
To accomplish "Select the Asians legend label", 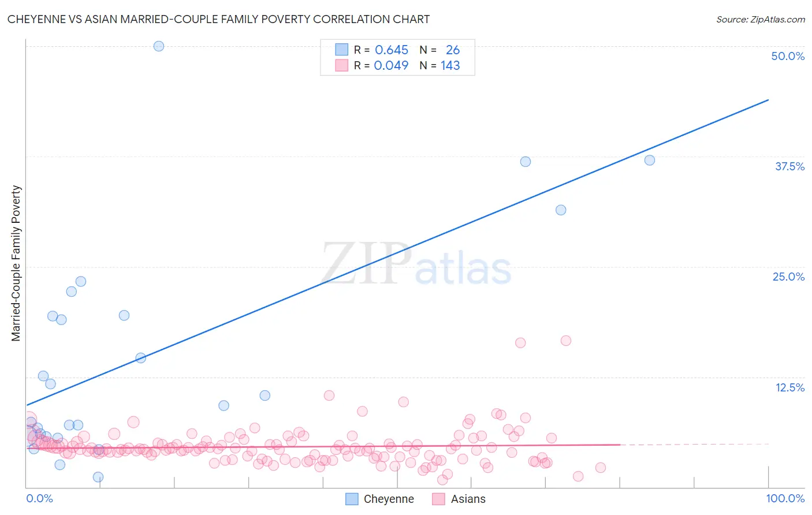I will [x=468, y=499].
